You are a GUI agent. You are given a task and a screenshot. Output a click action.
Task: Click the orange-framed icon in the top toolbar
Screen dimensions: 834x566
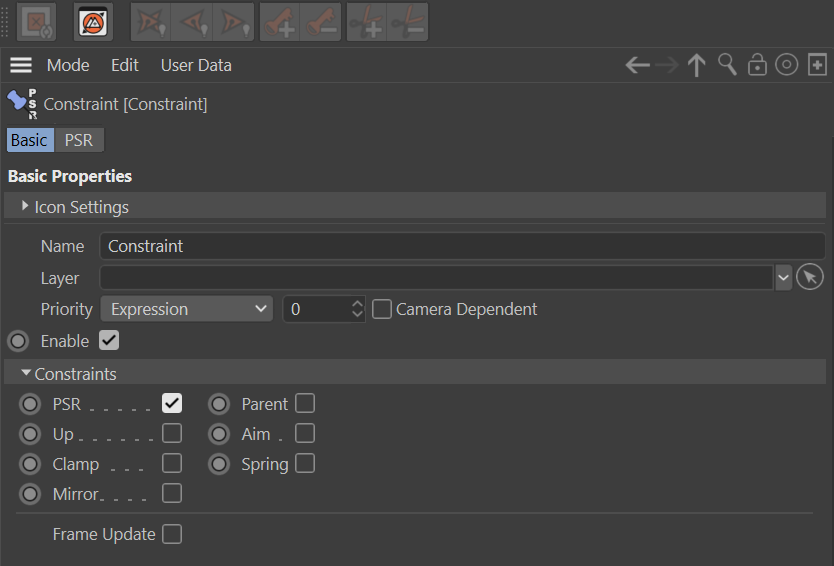click(x=93, y=21)
